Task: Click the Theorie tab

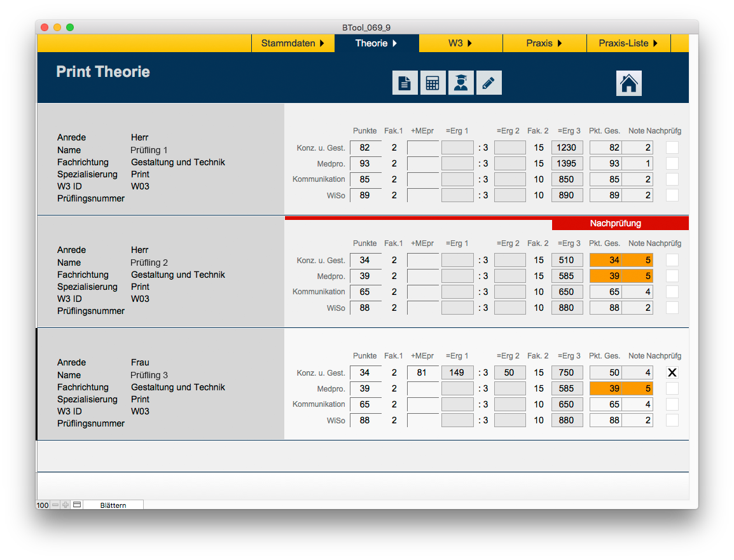Action: 376,43
